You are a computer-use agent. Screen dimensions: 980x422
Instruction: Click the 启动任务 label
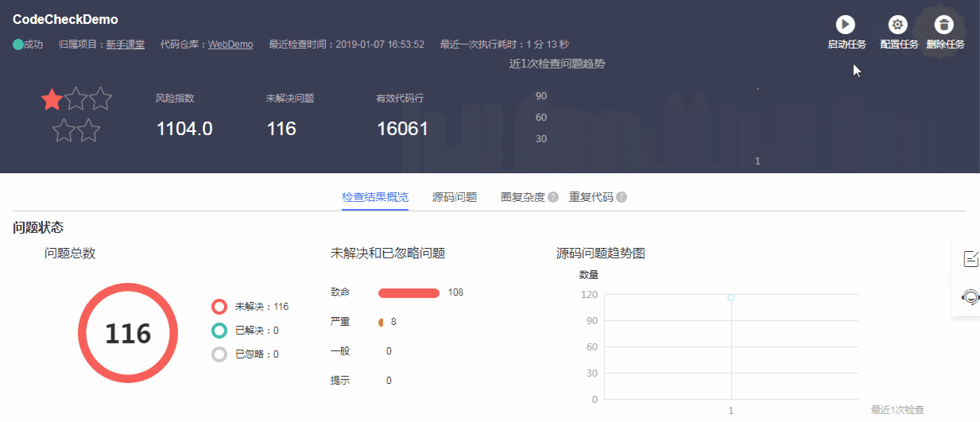(846, 45)
